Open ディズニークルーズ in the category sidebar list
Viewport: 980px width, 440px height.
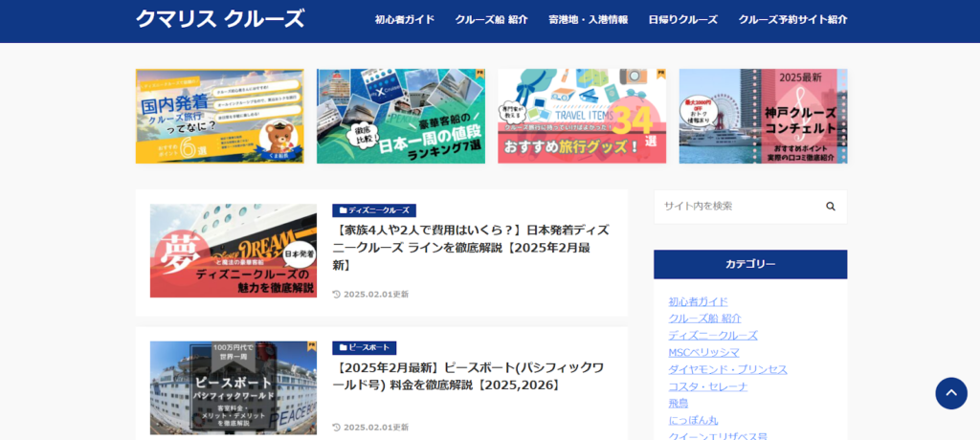coord(713,336)
